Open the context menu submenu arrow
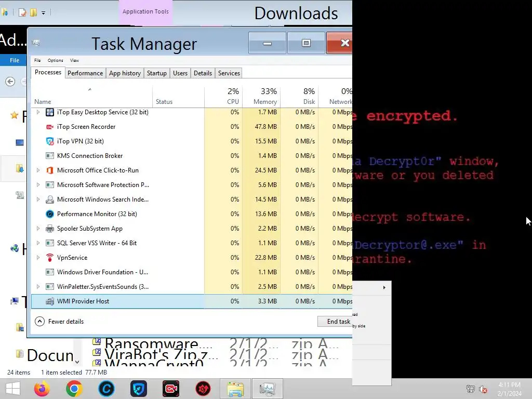 pyautogui.click(x=384, y=288)
